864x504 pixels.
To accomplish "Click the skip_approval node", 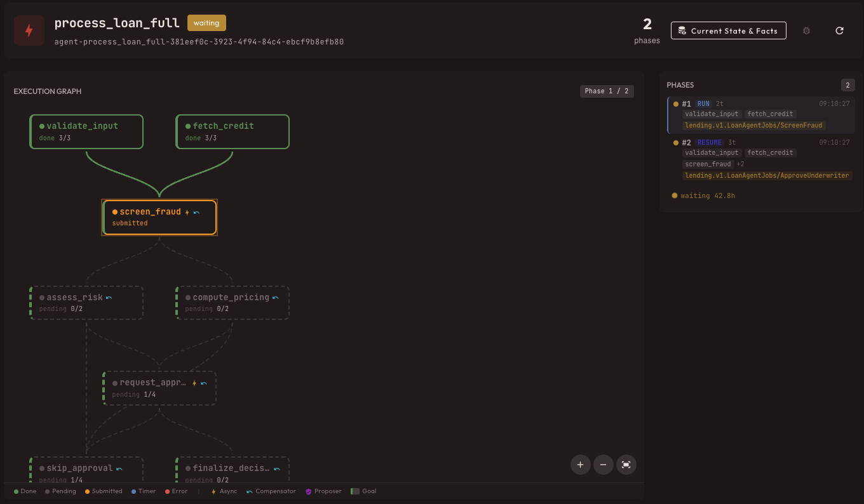I will click(x=86, y=471).
